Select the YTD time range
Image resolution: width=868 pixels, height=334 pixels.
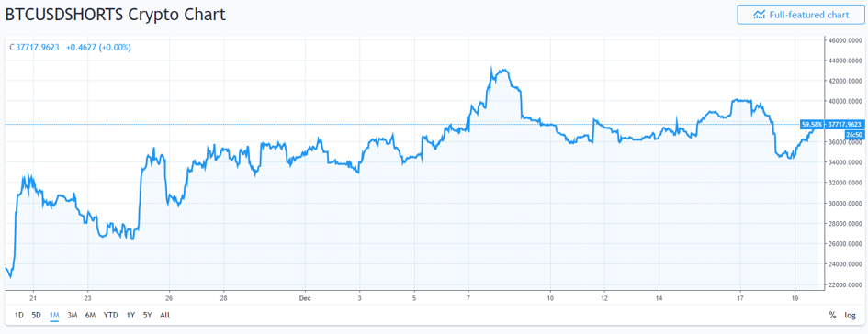click(111, 316)
